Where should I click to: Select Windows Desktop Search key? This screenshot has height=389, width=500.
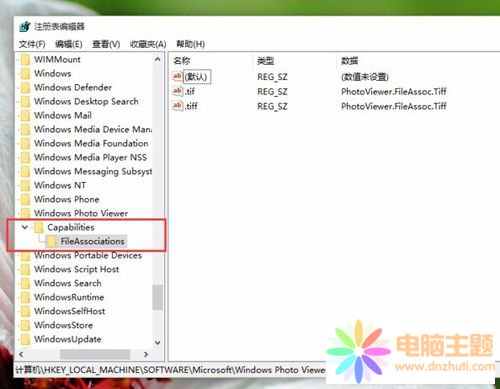[86, 101]
